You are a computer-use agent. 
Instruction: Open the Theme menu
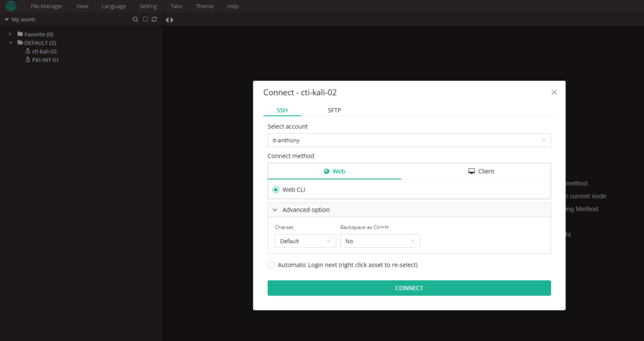coord(204,6)
